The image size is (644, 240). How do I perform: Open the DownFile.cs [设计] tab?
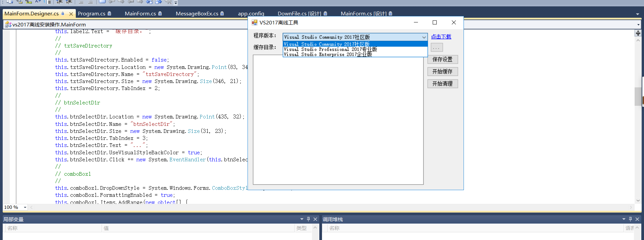point(299,14)
